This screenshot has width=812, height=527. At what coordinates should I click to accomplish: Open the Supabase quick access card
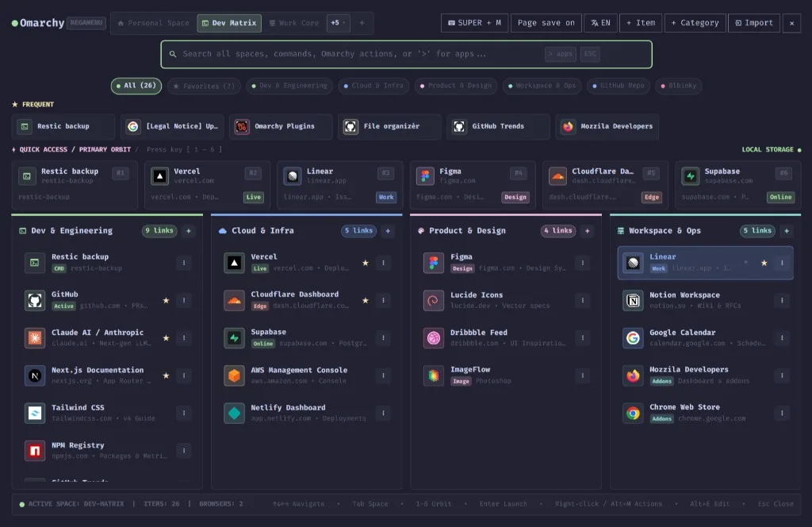click(738, 185)
